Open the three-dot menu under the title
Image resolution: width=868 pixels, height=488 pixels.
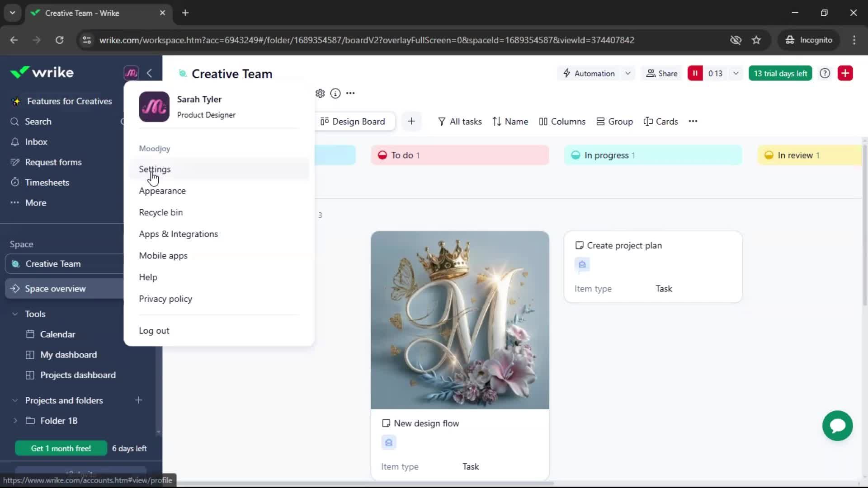[x=350, y=94]
